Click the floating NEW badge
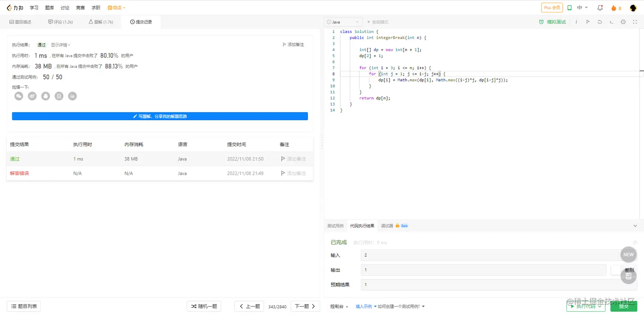The height and width of the screenshot is (315, 644). (629, 254)
